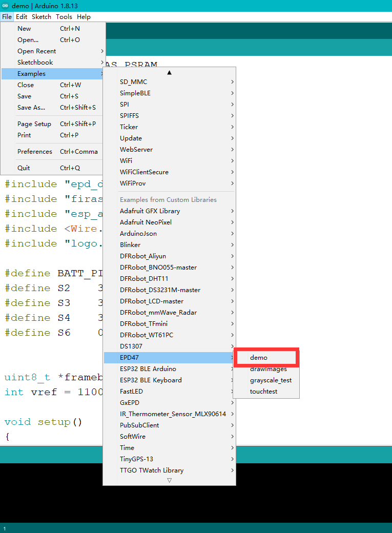Open DFRobot_mmWave_Radar examples
The image size is (392, 533).
tap(169, 312)
